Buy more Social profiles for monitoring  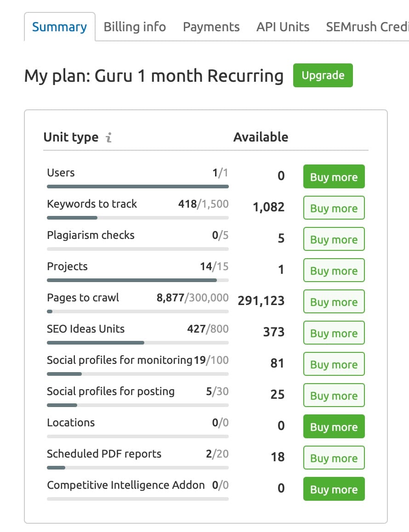[334, 364]
